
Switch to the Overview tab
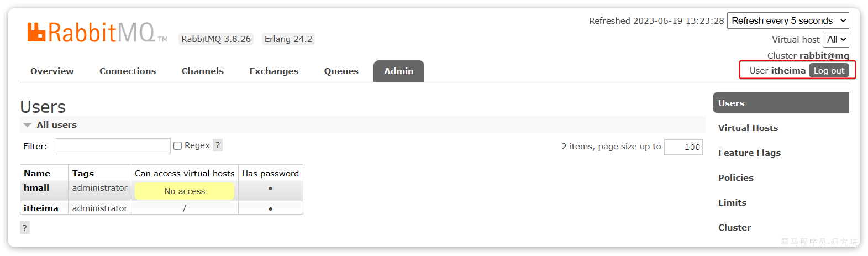pos(52,71)
